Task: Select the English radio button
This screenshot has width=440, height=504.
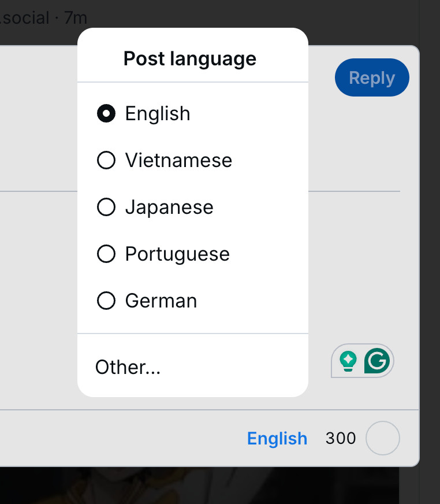Action: click(x=106, y=113)
